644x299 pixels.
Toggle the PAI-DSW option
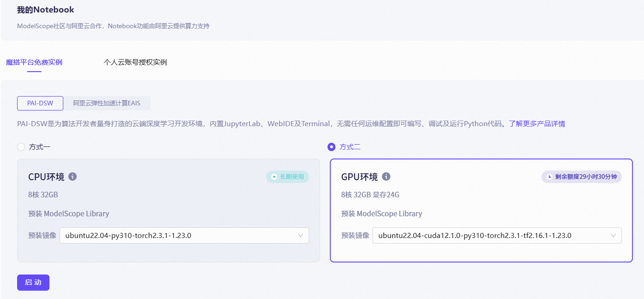pyautogui.click(x=40, y=103)
